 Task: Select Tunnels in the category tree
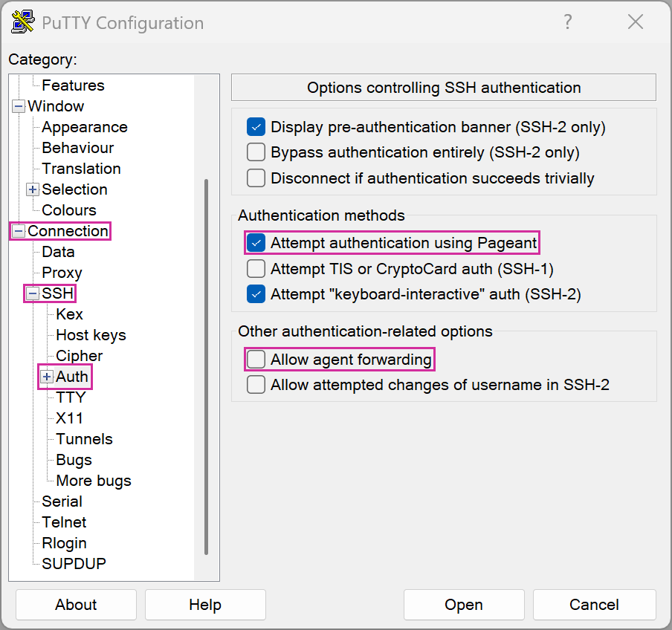point(84,439)
